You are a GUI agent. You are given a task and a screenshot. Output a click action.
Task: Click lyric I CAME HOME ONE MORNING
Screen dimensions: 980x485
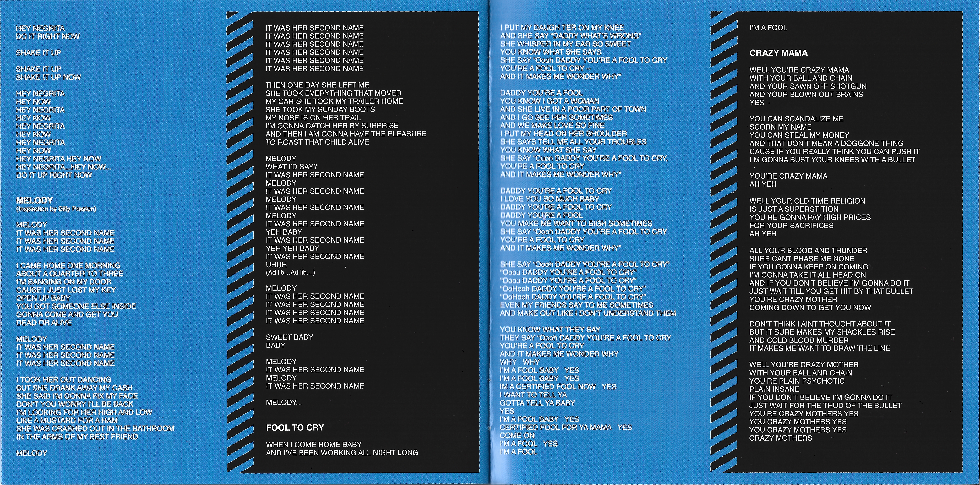coord(68,265)
